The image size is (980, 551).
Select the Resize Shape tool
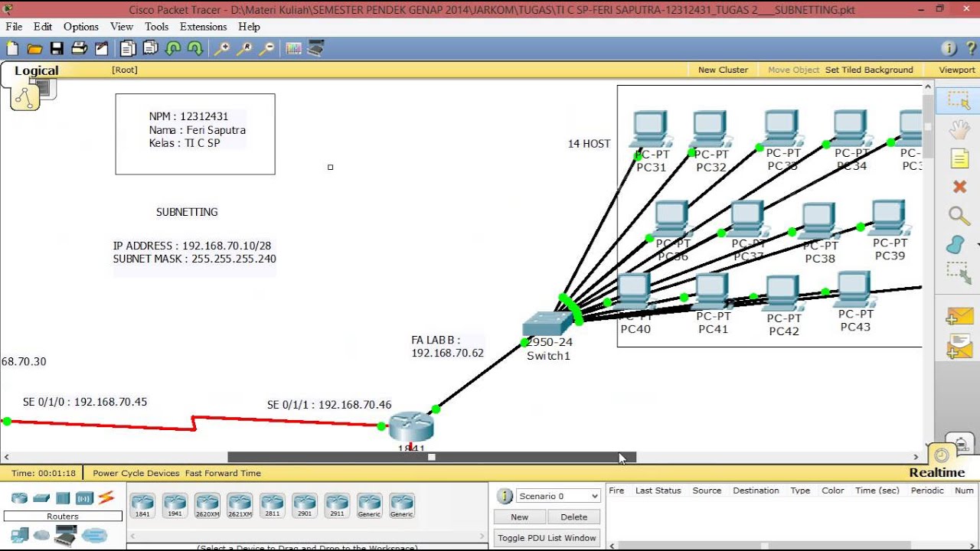[x=959, y=273]
